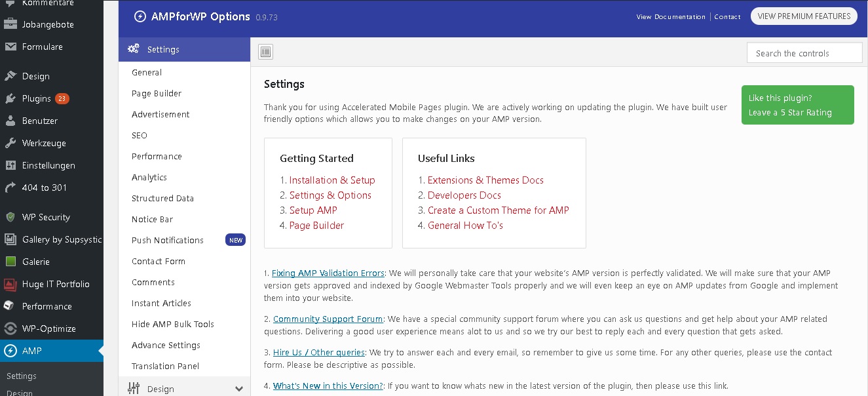Click the Design sliders icon in panel
The width and height of the screenshot is (868, 396).
(134, 388)
